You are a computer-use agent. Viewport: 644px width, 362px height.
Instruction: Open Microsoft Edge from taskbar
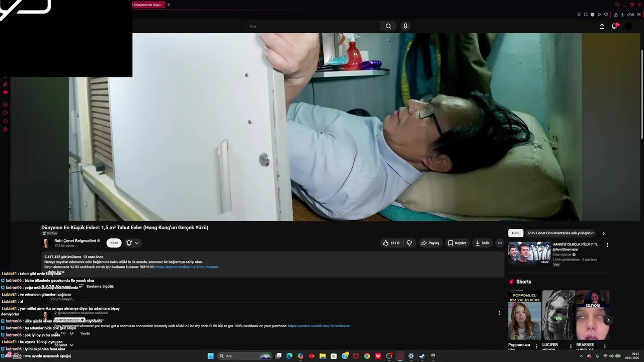click(x=289, y=356)
